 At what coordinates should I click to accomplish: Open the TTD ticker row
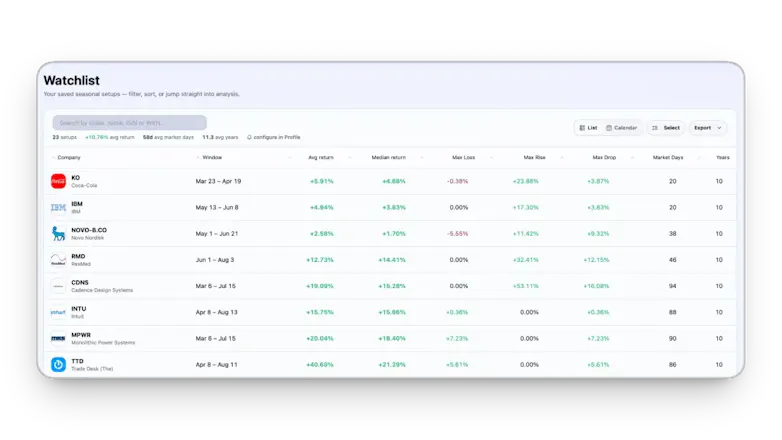(x=391, y=365)
